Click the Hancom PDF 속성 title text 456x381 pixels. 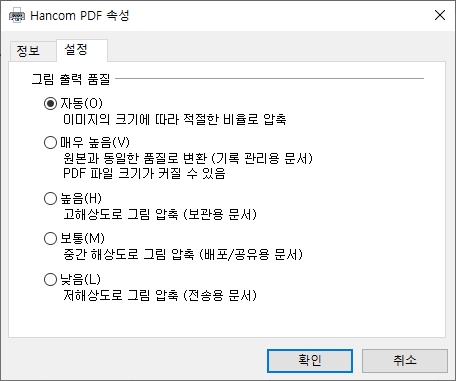click(x=80, y=16)
